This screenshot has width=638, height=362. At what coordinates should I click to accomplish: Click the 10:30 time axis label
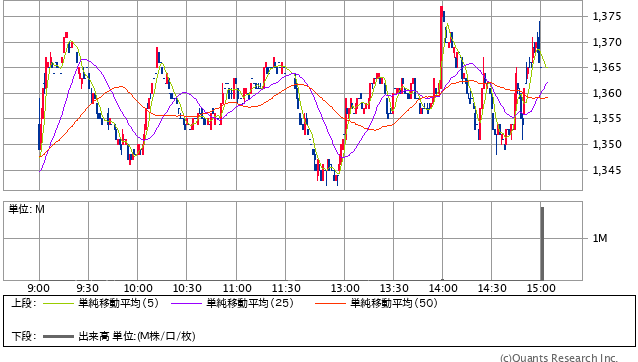(x=187, y=288)
